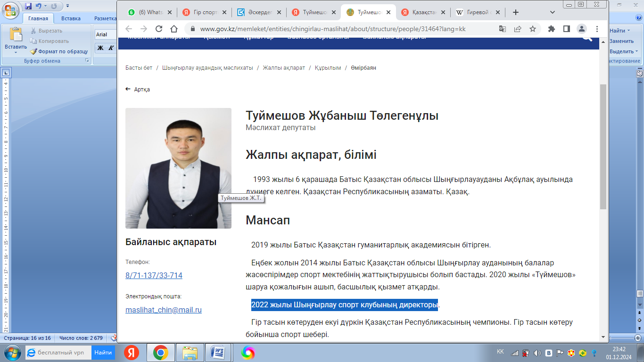
Task: Open the Windows Start menu
Action: [12, 352]
